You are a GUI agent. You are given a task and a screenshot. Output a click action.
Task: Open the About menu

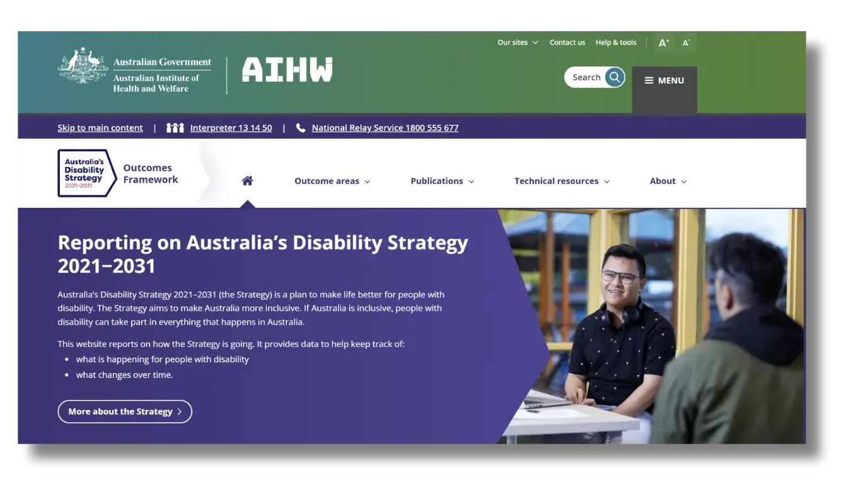coord(668,181)
